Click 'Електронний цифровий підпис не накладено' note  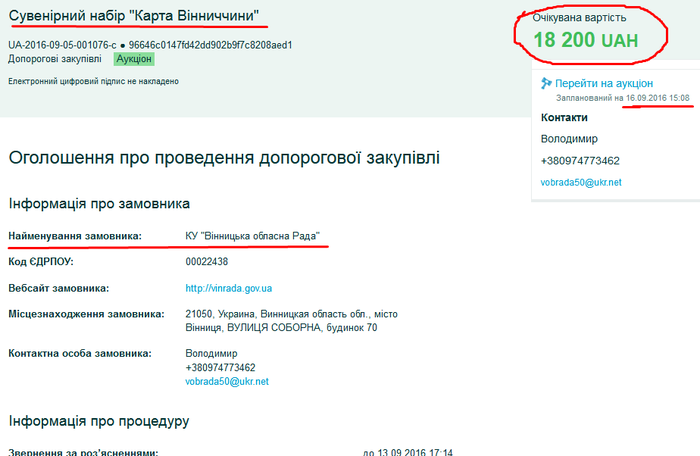pyautogui.click(x=93, y=81)
